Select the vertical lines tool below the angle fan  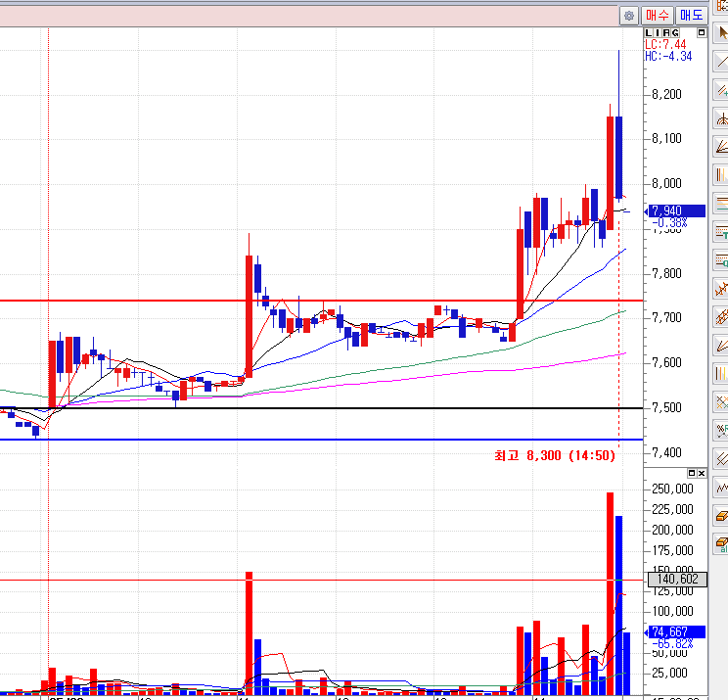(721, 175)
